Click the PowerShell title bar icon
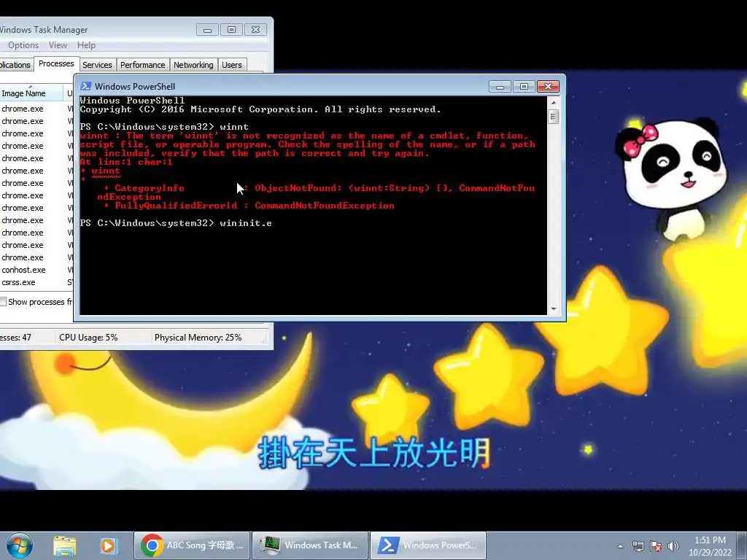Image resolution: width=747 pixels, height=560 pixels. pyautogui.click(x=86, y=86)
